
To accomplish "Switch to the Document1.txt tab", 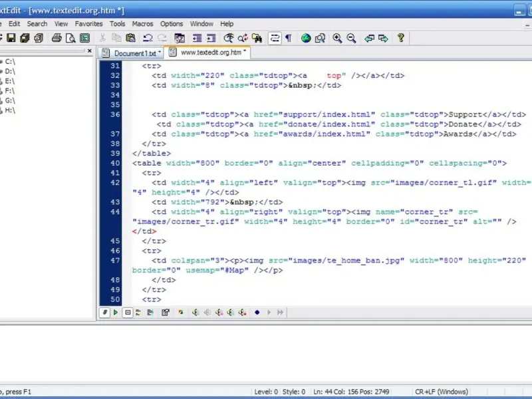I will coord(131,53).
